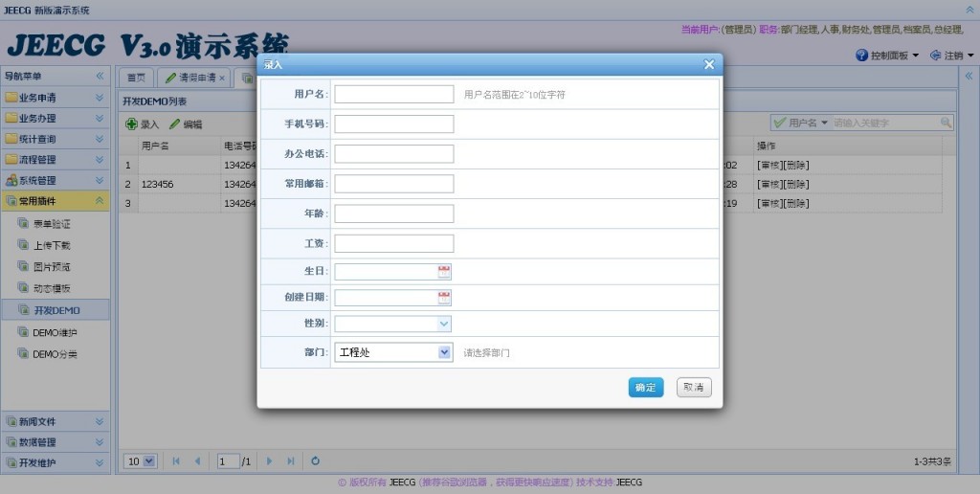Viewport: 980px width, 494px height.
Task: Open the 生日 calendar picker icon
Action: 444,272
